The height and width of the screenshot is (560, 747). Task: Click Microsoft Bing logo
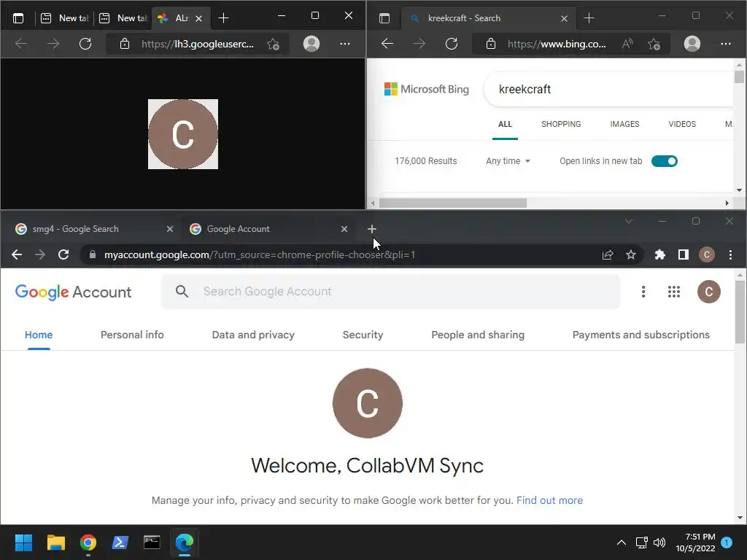tap(426, 89)
